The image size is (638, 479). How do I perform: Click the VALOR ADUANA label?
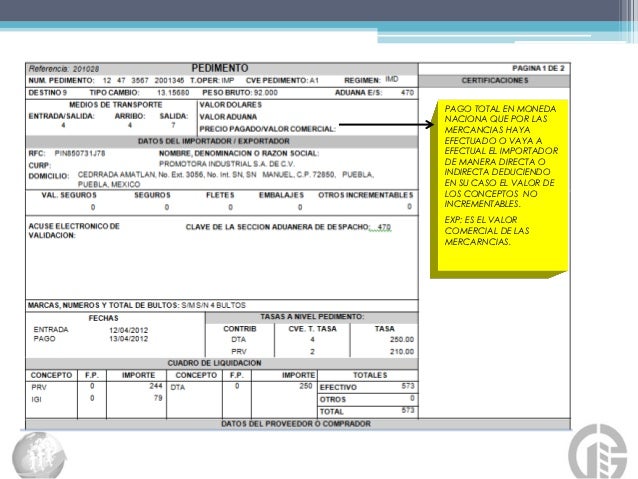click(x=228, y=117)
